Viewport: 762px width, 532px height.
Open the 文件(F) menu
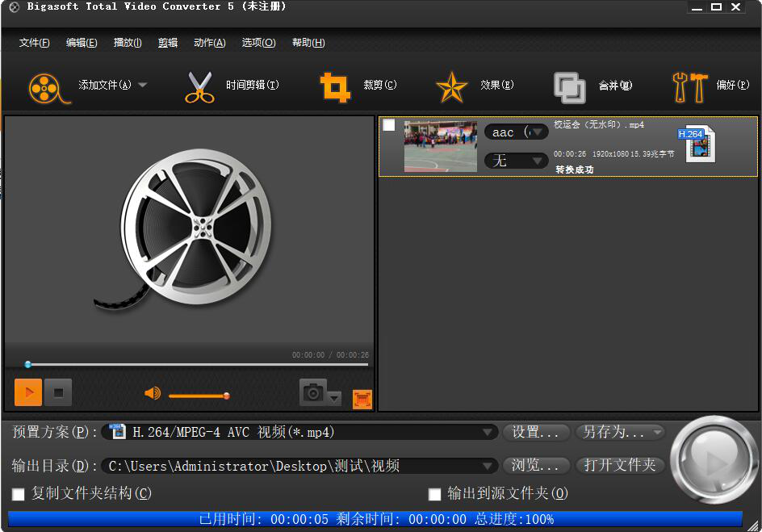point(34,43)
